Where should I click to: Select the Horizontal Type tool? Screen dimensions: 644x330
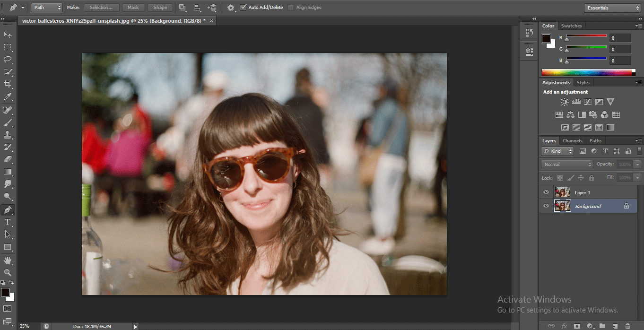pos(8,222)
